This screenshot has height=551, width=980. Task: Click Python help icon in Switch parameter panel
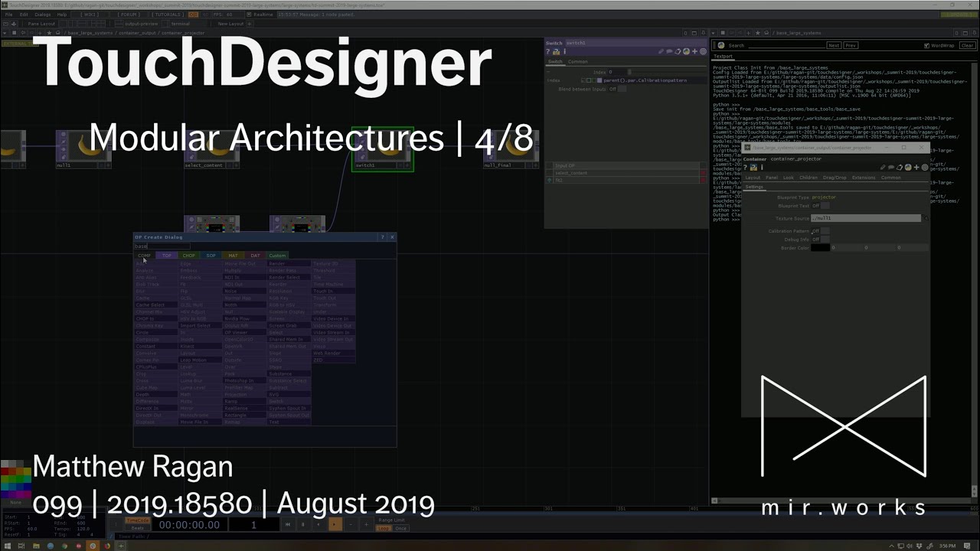pyautogui.click(x=556, y=52)
